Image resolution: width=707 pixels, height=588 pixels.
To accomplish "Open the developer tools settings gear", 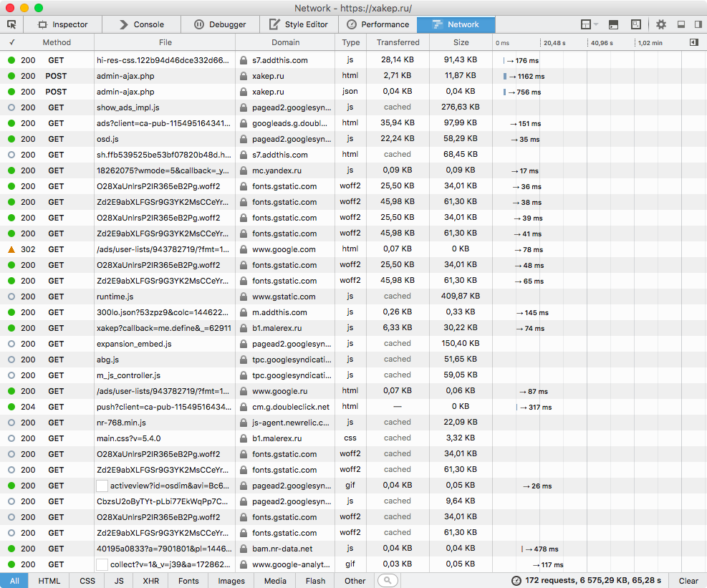I will click(660, 24).
